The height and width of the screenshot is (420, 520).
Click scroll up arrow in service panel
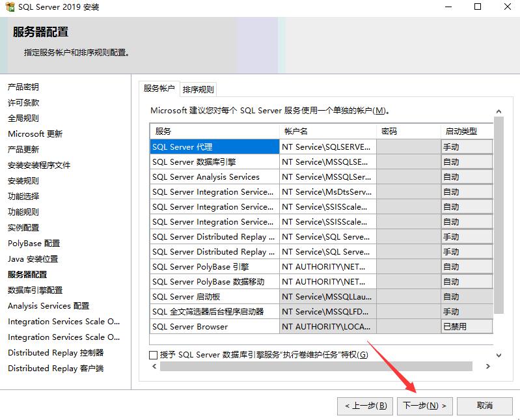(499, 111)
